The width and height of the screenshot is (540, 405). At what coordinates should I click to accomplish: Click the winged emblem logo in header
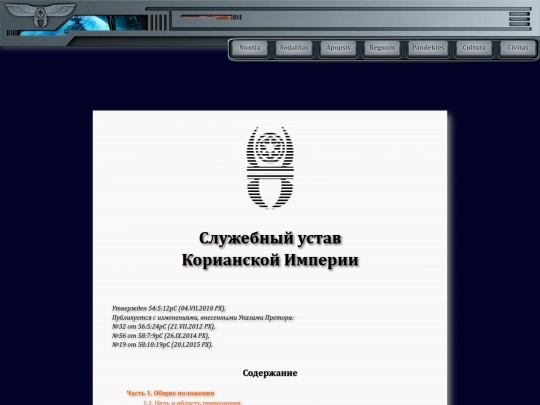pyautogui.click(x=40, y=14)
